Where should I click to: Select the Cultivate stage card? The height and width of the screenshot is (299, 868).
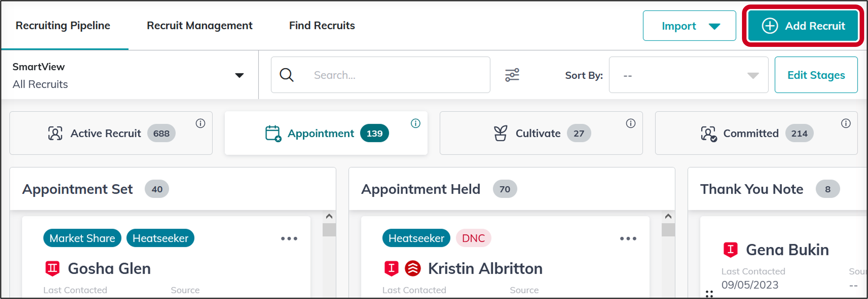click(x=541, y=133)
